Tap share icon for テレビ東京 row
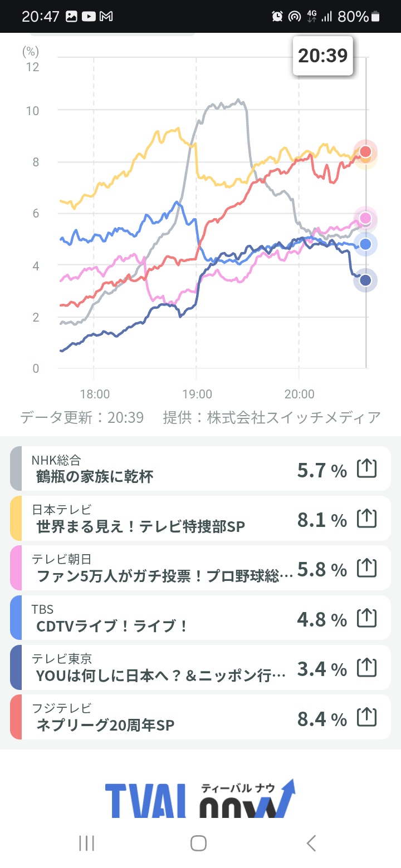Image resolution: width=401 pixels, height=868 pixels. click(366, 668)
